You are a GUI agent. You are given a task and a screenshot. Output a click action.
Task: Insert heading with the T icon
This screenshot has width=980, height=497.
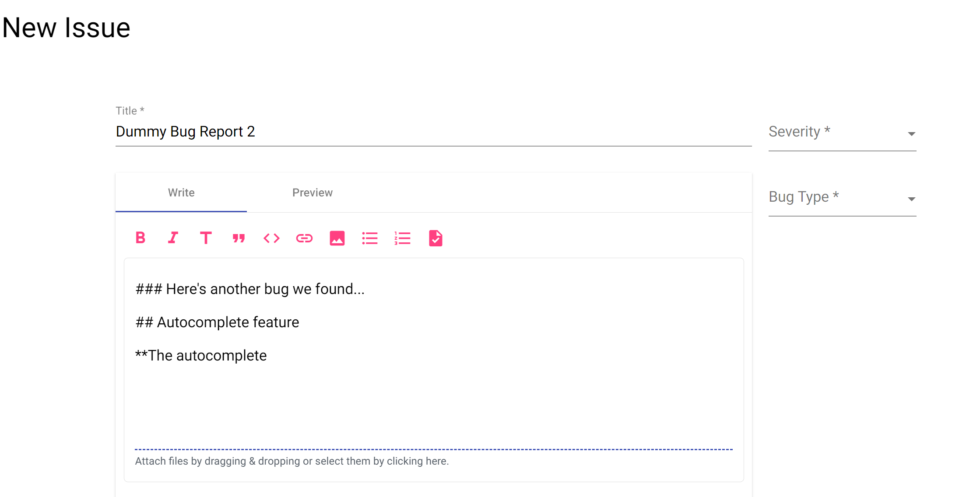coord(206,238)
